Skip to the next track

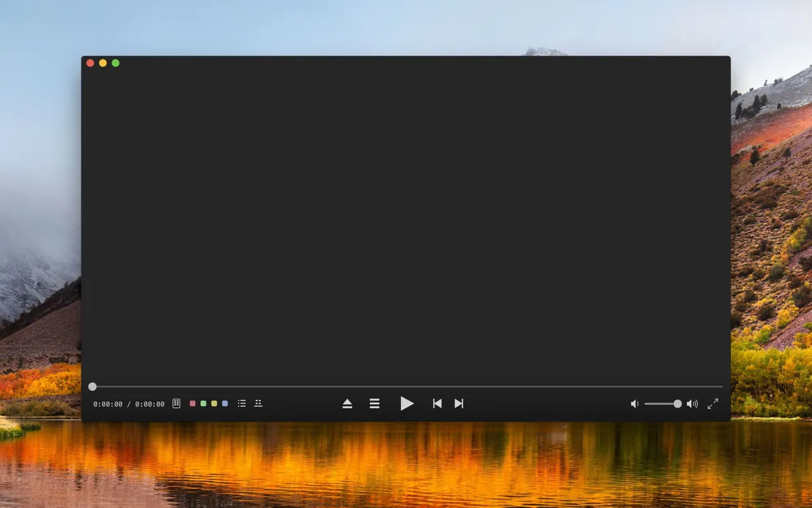(x=459, y=404)
